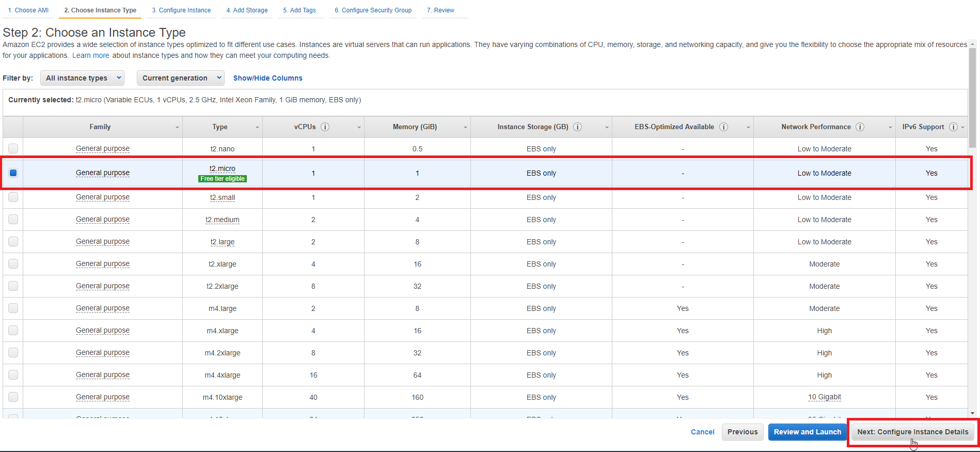Image resolution: width=980 pixels, height=452 pixels.
Task: Click vCPUs value 40 cell
Action: pyautogui.click(x=313, y=397)
